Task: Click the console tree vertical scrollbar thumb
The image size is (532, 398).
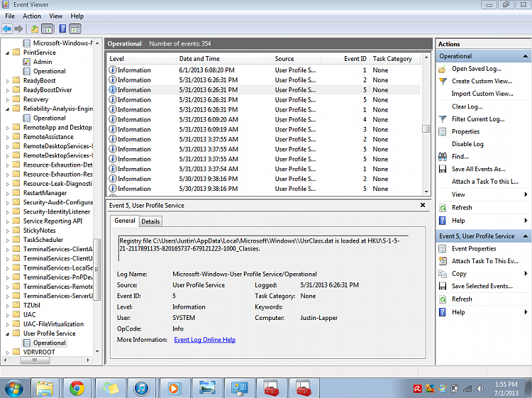Action: pyautogui.click(x=97, y=270)
